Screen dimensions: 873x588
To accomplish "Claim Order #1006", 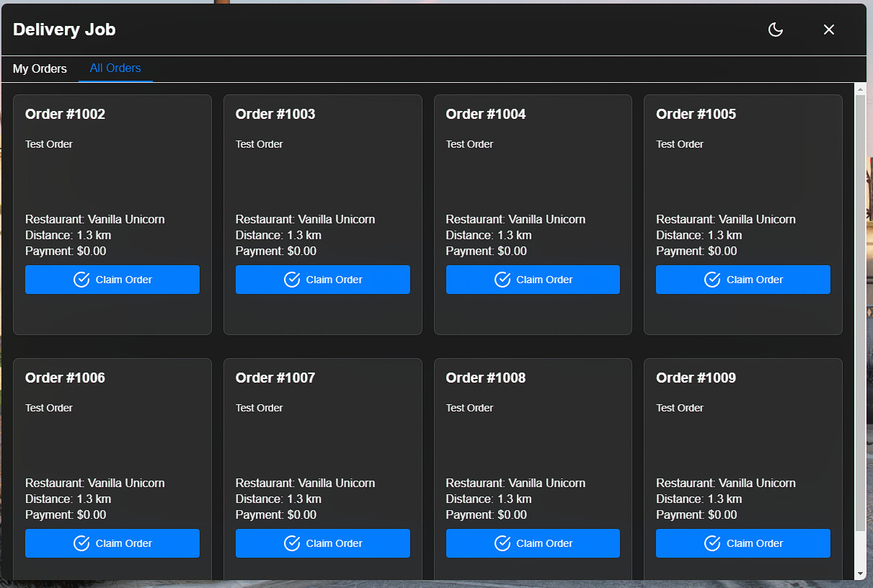I will (112, 543).
